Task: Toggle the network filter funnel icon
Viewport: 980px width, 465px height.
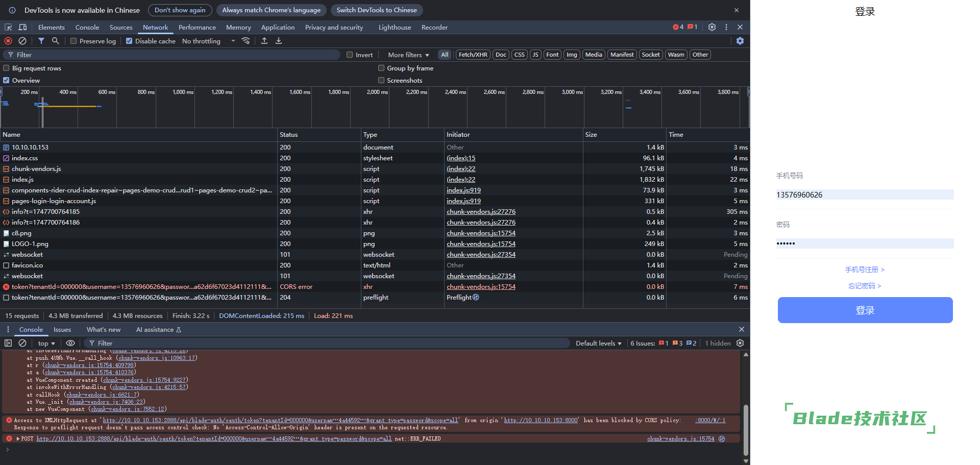Action: [x=41, y=41]
